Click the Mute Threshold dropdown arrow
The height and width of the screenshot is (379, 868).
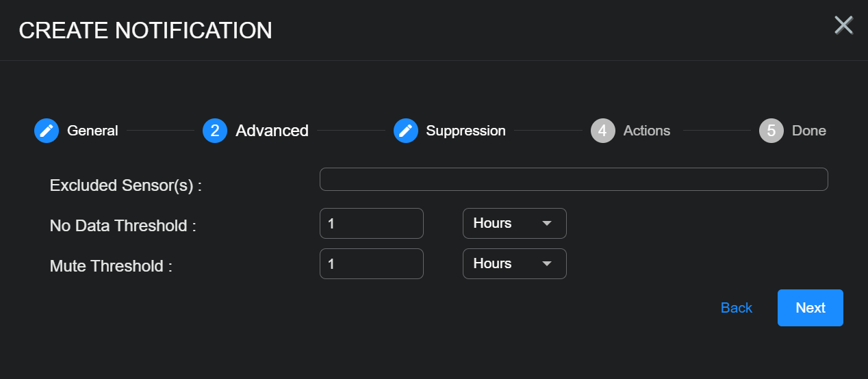tap(547, 264)
